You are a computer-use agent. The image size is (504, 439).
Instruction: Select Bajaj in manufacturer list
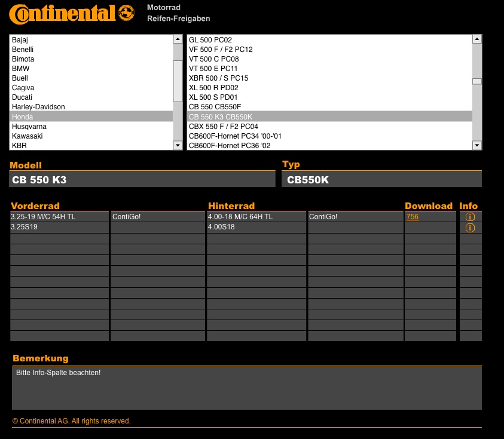tap(91, 40)
